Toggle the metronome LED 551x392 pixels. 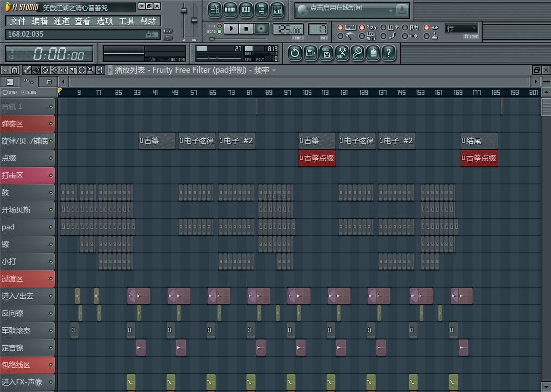coord(340,36)
